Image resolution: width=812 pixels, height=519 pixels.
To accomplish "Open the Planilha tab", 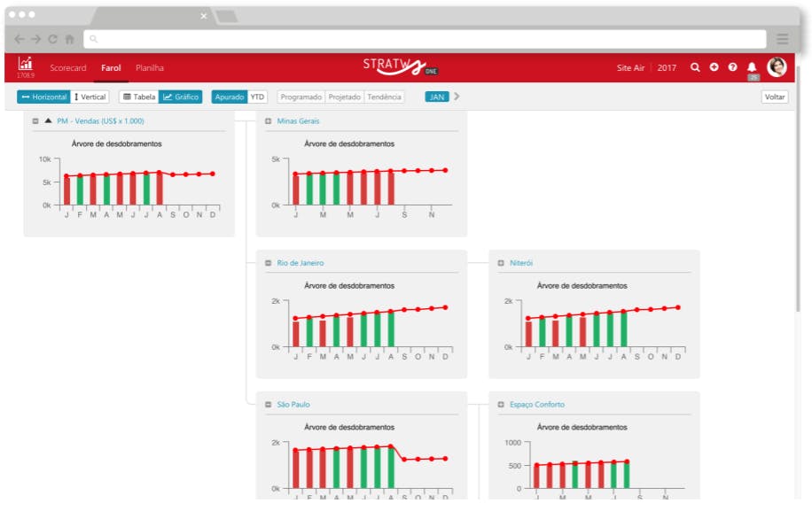I will (150, 68).
